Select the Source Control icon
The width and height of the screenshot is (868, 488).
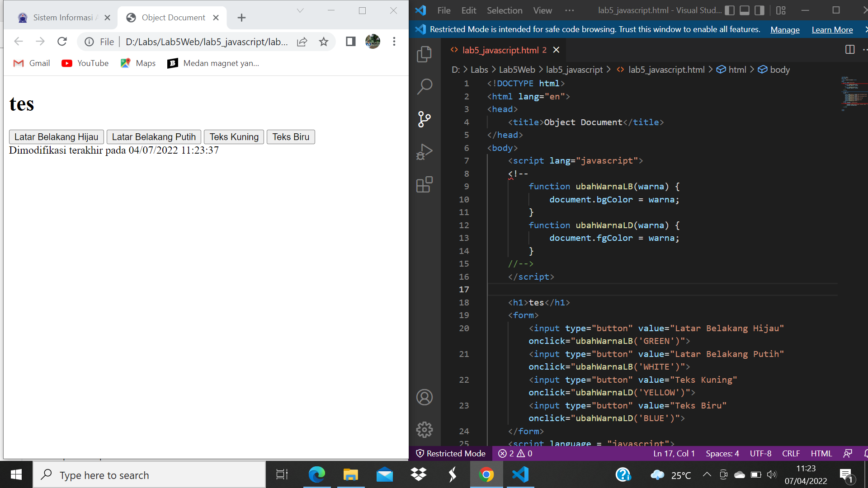(424, 118)
